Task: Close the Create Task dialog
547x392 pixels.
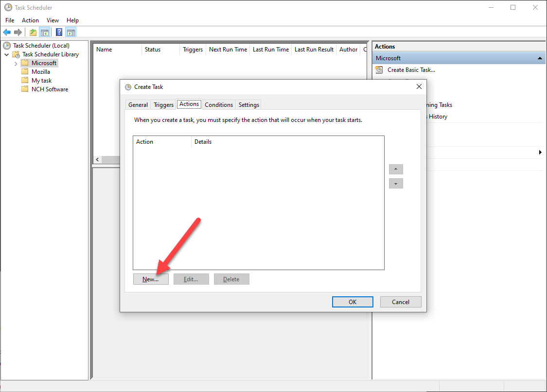Action: [x=419, y=86]
